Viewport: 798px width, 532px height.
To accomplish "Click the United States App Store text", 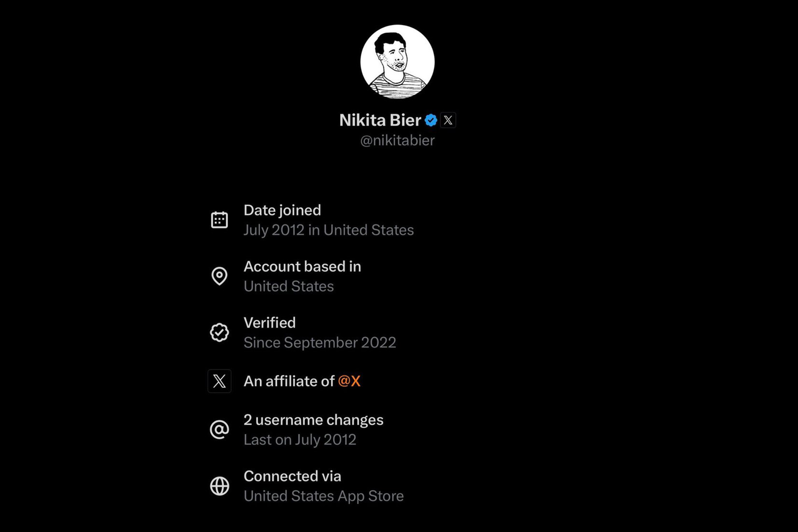I will click(x=323, y=496).
